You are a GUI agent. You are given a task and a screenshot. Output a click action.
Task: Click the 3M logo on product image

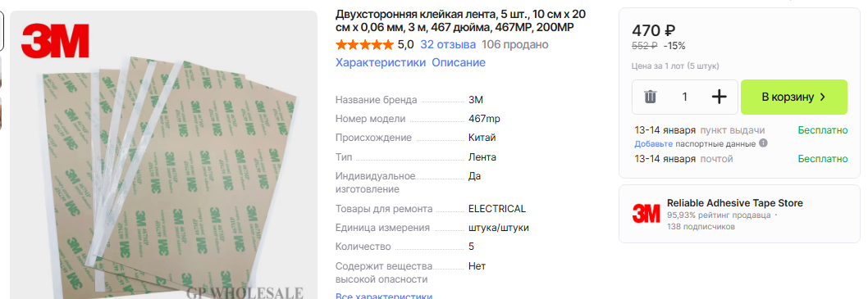[55, 40]
